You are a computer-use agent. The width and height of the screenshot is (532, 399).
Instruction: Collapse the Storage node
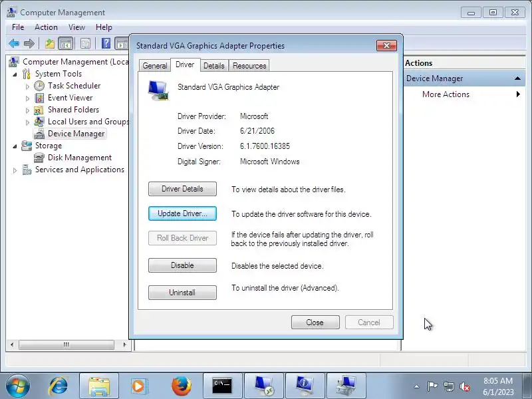point(15,146)
